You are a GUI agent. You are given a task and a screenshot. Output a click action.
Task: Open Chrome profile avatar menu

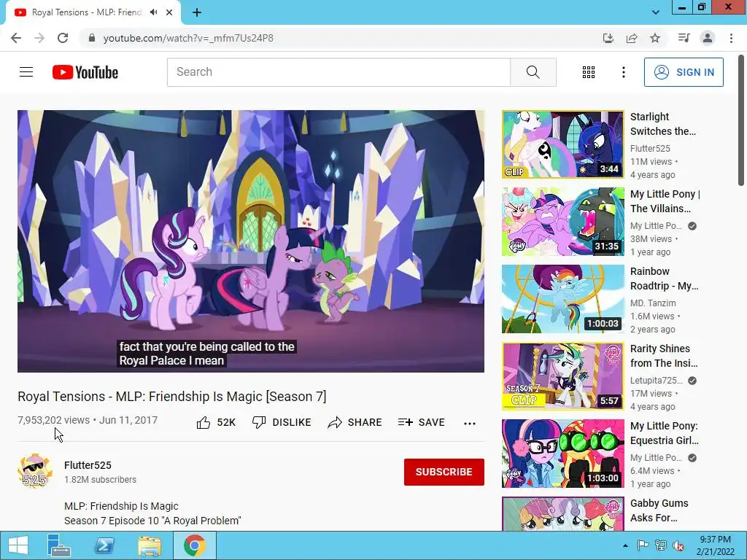(x=708, y=38)
